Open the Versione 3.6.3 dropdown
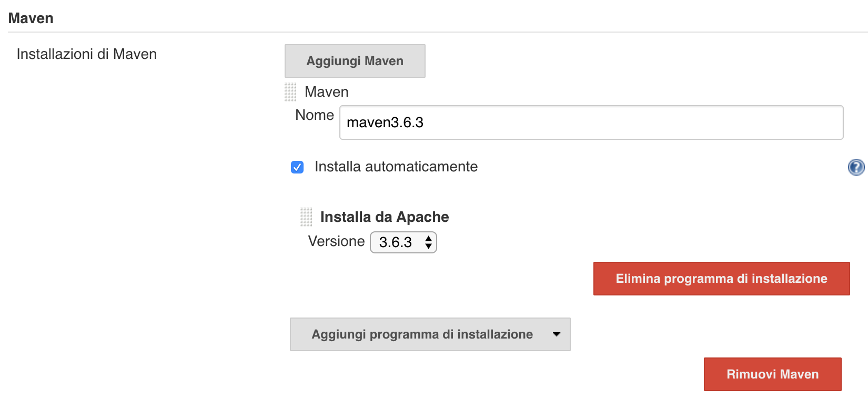 pyautogui.click(x=403, y=242)
